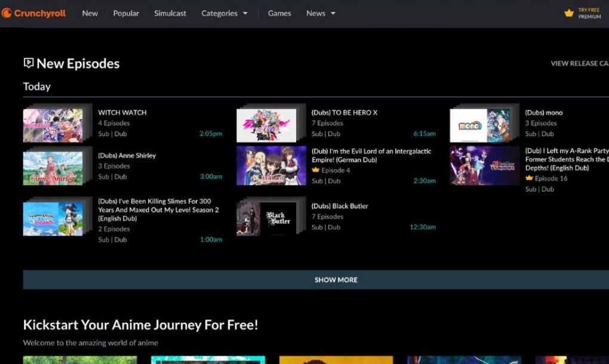Click the premium crown icon in header
The image size is (609, 364).
click(569, 13)
